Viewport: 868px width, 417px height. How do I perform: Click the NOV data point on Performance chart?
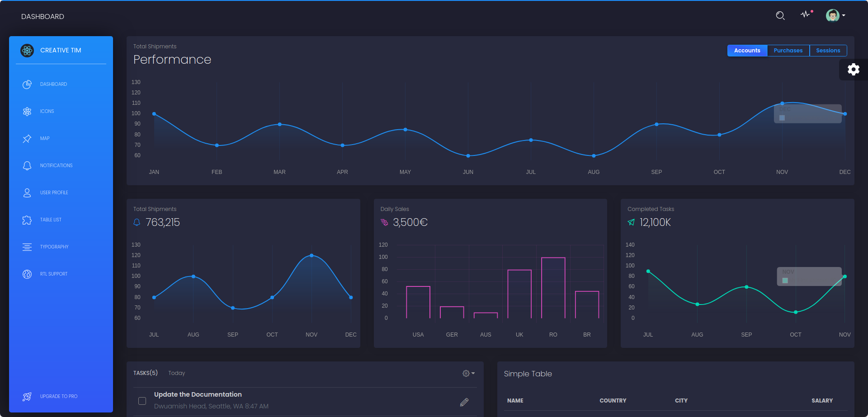[x=782, y=103]
